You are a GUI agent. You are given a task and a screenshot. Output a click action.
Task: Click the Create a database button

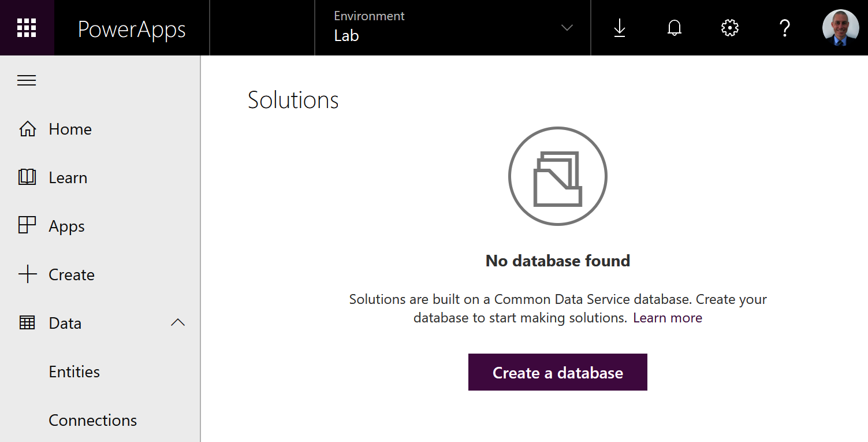tap(558, 372)
